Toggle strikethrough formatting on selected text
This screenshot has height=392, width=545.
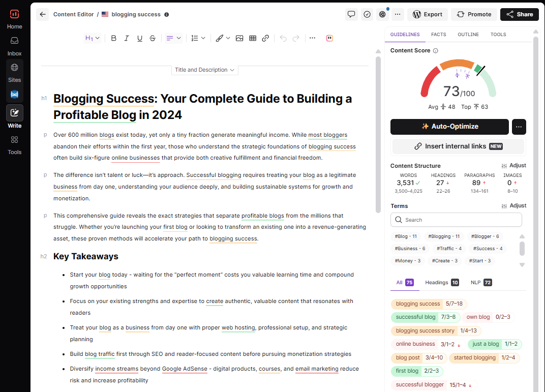point(153,38)
